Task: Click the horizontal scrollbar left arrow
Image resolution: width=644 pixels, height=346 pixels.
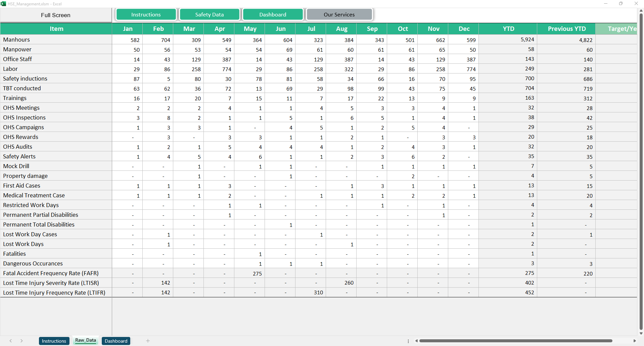Action: pos(416,341)
